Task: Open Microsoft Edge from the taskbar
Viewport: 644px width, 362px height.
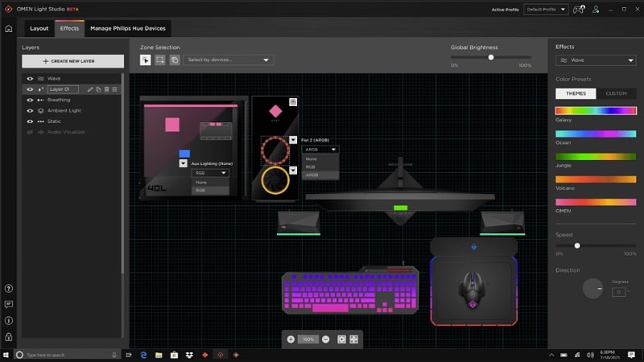Action: point(143,355)
